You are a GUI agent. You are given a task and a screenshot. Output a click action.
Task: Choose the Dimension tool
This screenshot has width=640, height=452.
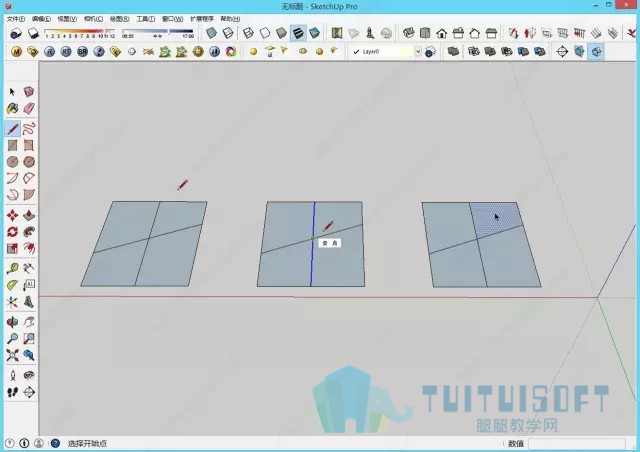click(29, 268)
